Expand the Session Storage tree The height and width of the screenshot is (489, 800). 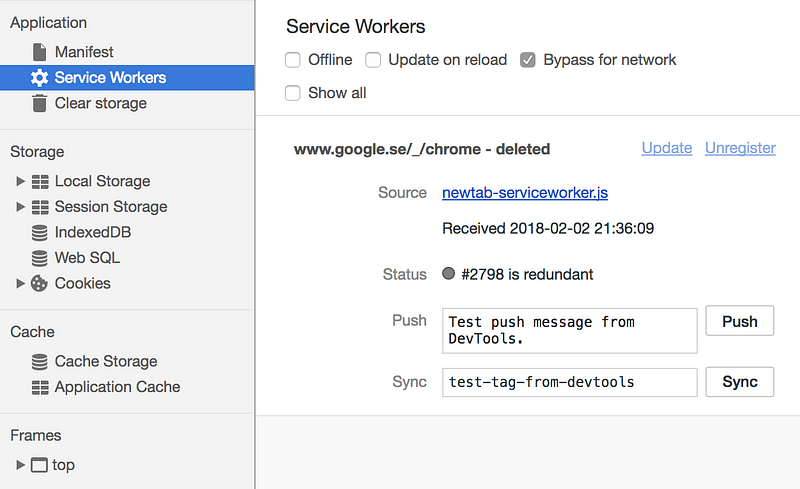click(x=20, y=207)
